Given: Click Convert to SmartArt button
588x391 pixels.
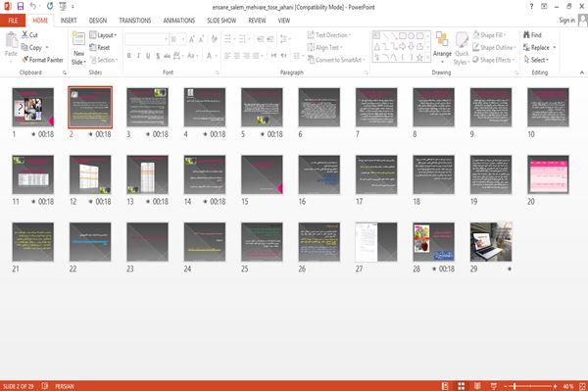Looking at the screenshot, I should pos(336,60).
